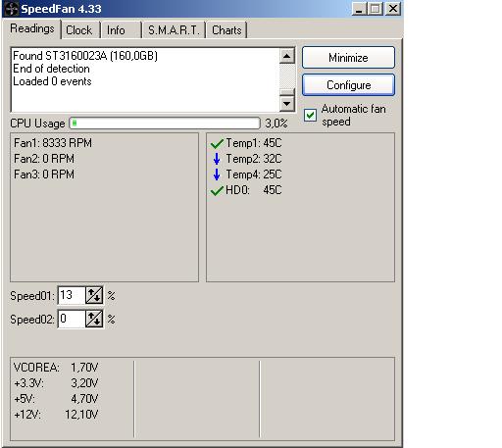Viewport: 502px width, 448px height.
Task: Switch to the Readings tab
Action: pos(32,28)
